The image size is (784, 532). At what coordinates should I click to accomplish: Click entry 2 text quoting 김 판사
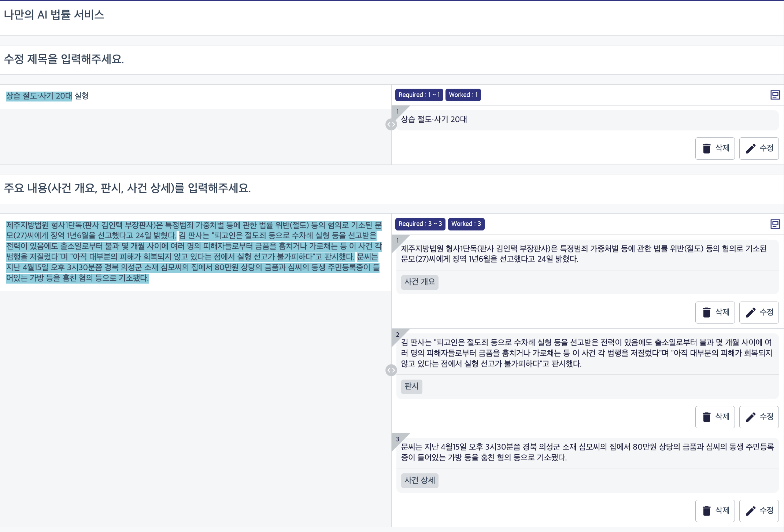[587, 353]
